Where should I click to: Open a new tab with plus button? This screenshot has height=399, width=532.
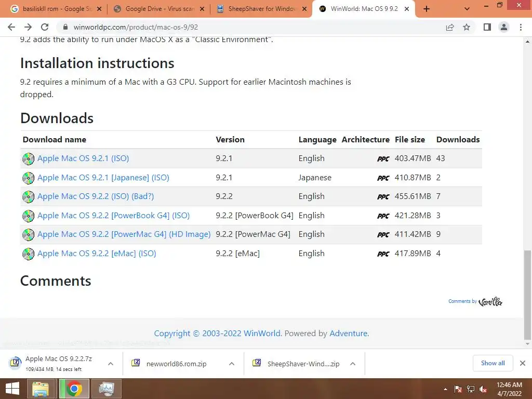click(x=427, y=9)
